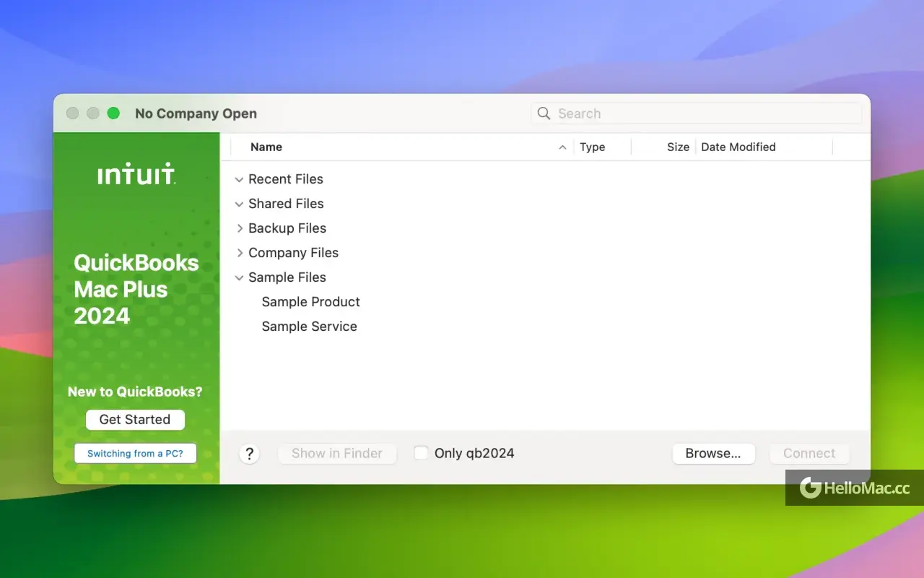The height and width of the screenshot is (578, 924).
Task: Select the Shared Files row label
Action: (x=286, y=204)
